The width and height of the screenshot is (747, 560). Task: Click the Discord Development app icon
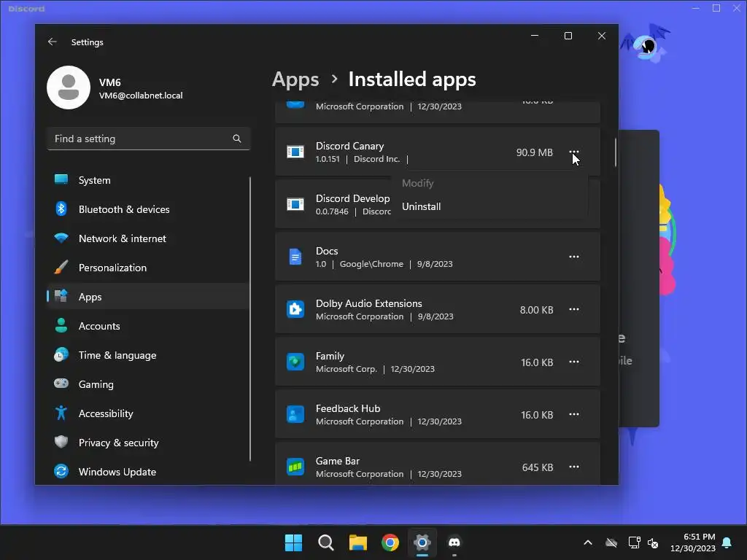295,204
